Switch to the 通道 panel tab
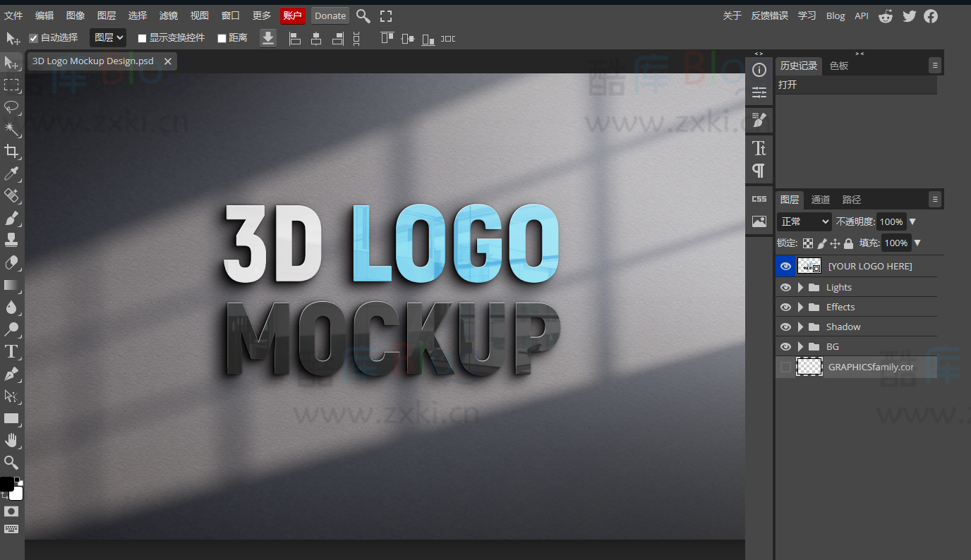Screen dimensions: 971x560 tap(820, 200)
